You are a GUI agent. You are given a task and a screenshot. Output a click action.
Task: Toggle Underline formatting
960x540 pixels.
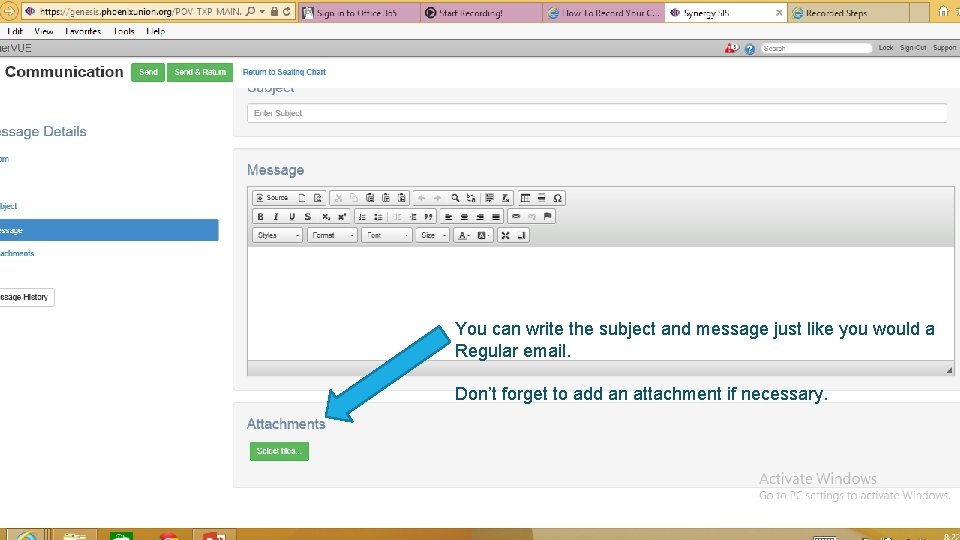(x=292, y=217)
